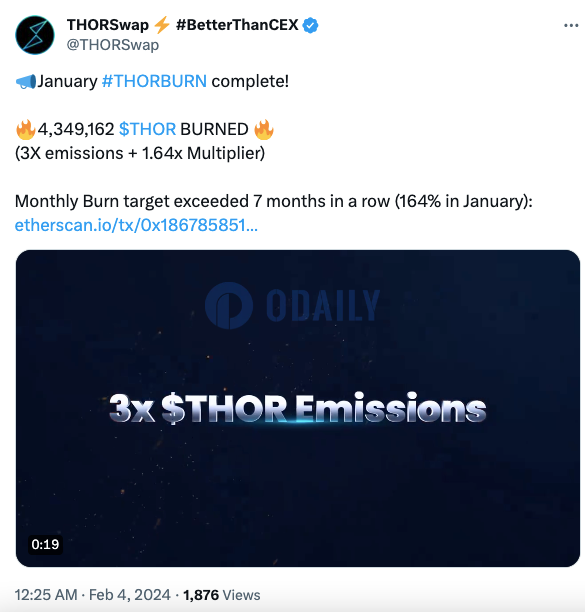
Task: Click the lightning bolt emoji in name
Action: [162, 25]
